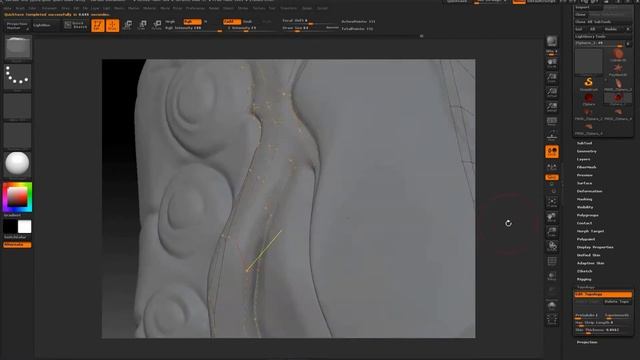640x360 pixels.
Task: Click the AAHalf zoom icon
Action: click(552, 108)
